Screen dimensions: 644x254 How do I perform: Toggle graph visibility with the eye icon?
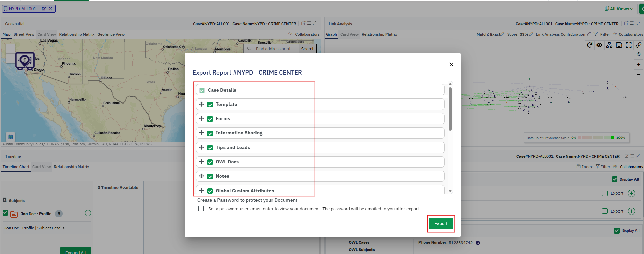point(599,45)
